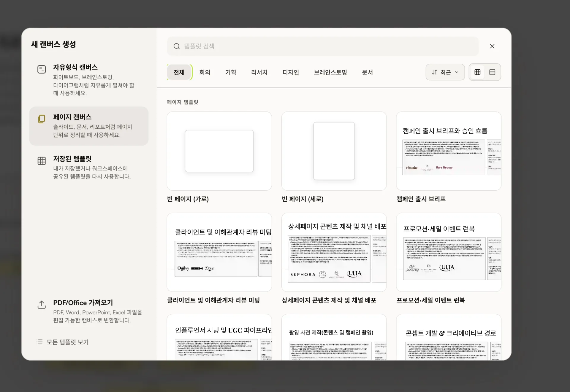Click the PDF/Office import upload icon
The image size is (570, 392).
pyautogui.click(x=42, y=305)
